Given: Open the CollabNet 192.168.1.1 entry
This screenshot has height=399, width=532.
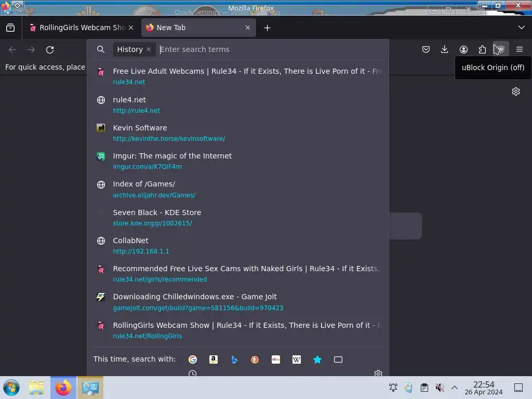Looking at the screenshot, I should [237, 246].
